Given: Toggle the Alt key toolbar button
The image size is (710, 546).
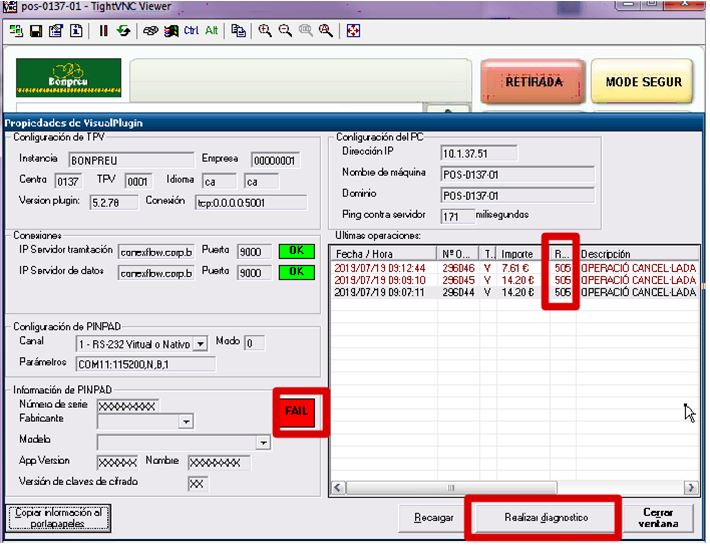Looking at the screenshot, I should pyautogui.click(x=211, y=31).
